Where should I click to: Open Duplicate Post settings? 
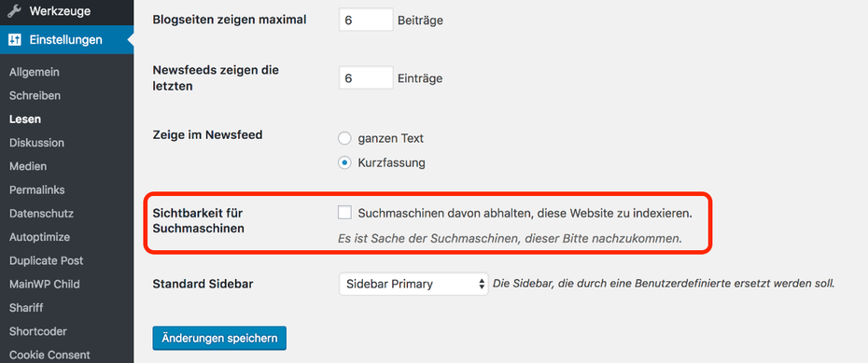pos(47,260)
